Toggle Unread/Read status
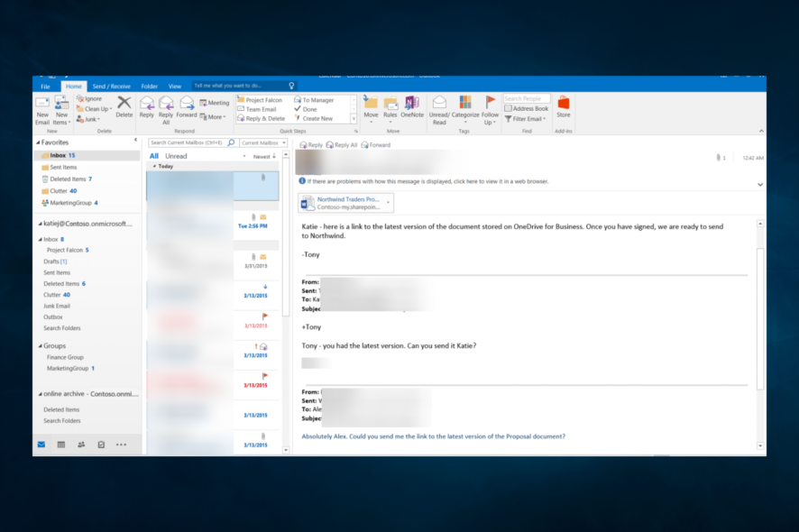Image resolution: width=799 pixels, height=532 pixels. (439, 110)
